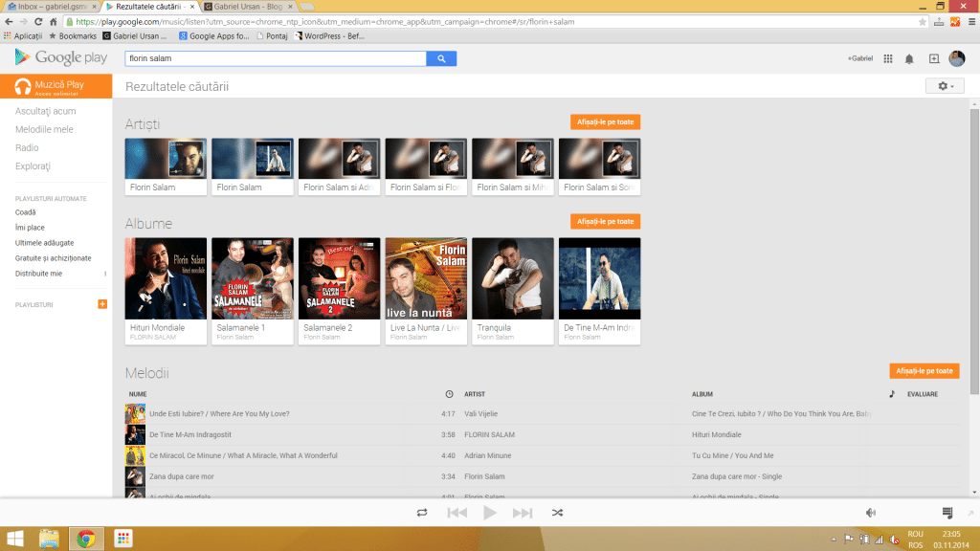Click the volume speaker icon
980x551 pixels.
[x=871, y=513]
